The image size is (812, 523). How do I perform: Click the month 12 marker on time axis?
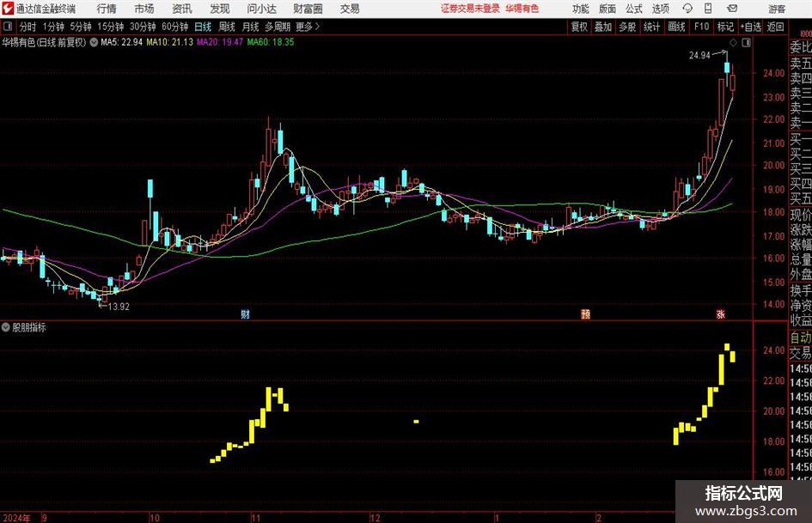pyautogui.click(x=375, y=518)
